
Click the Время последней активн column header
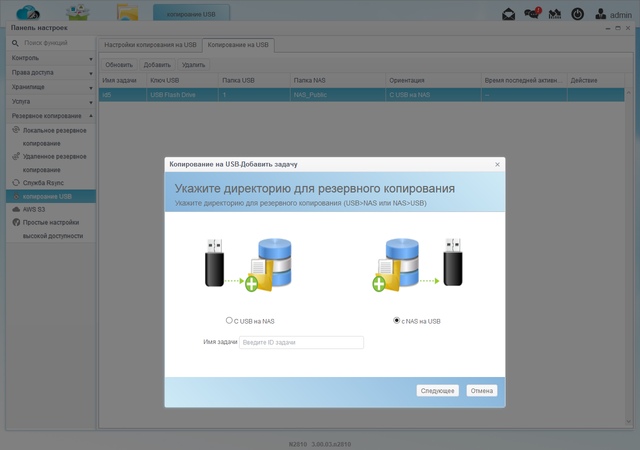524,80
